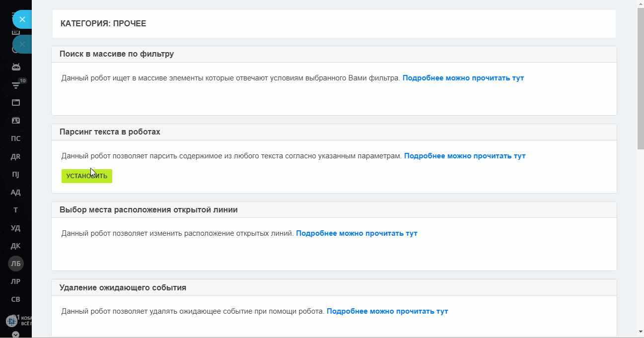Expand sidebar with bottom chevron arrow
This screenshot has width=644, height=338.
pyautogui.click(x=15, y=334)
